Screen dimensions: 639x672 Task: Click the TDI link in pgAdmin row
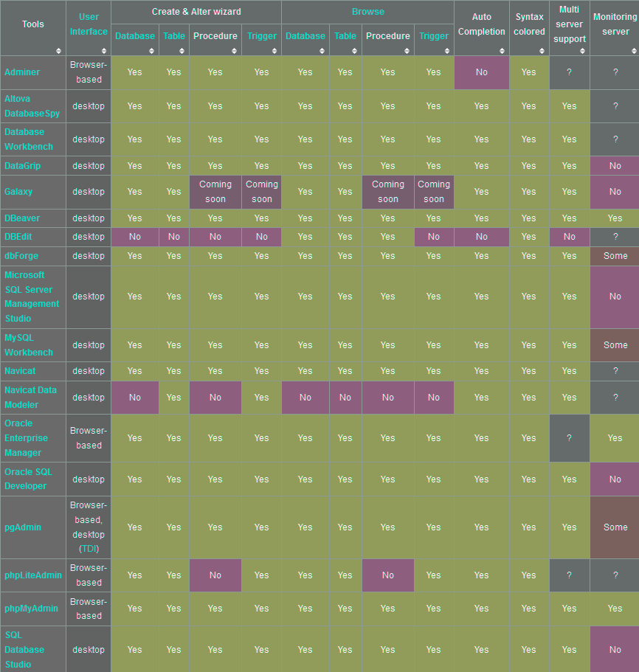[89, 549]
